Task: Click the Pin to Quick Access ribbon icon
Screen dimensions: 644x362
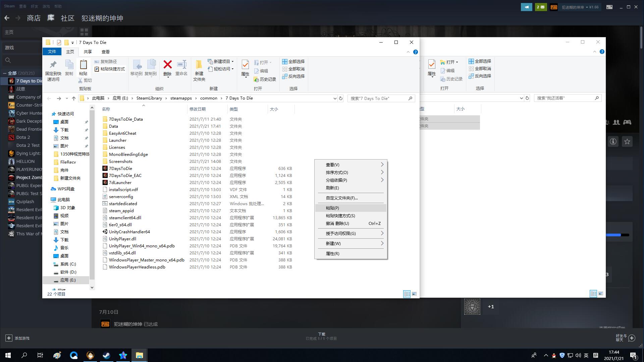Action: [x=53, y=71]
